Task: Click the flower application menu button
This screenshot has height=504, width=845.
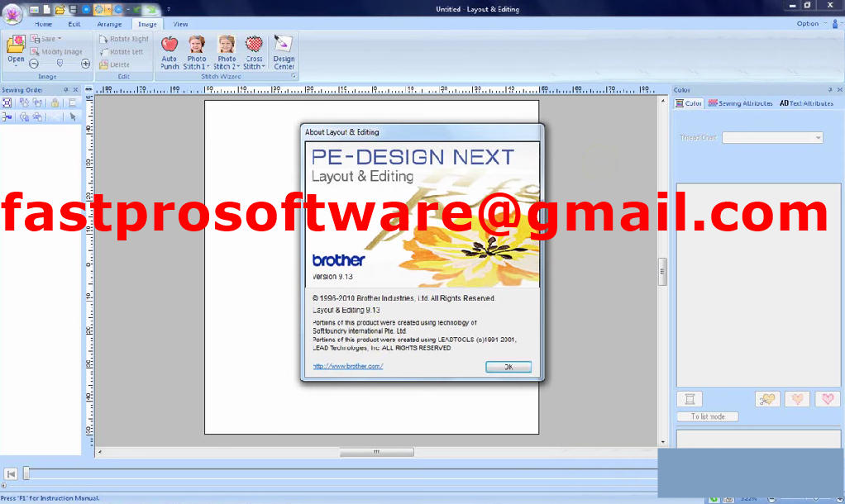Action: (x=12, y=13)
